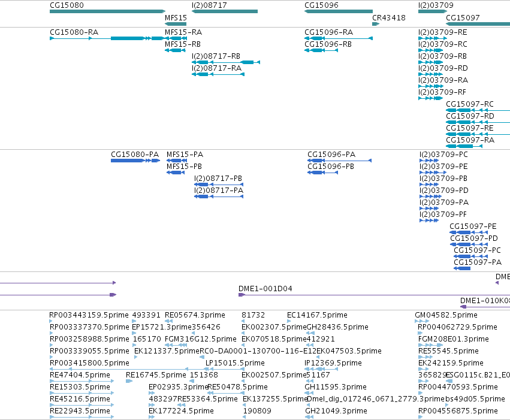Select protein l(2)08717-PA
The image size is (510, 420).
point(219,191)
